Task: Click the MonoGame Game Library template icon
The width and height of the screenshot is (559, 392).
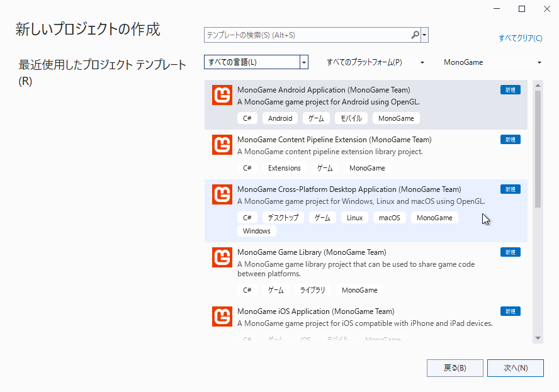Action: pos(222,257)
